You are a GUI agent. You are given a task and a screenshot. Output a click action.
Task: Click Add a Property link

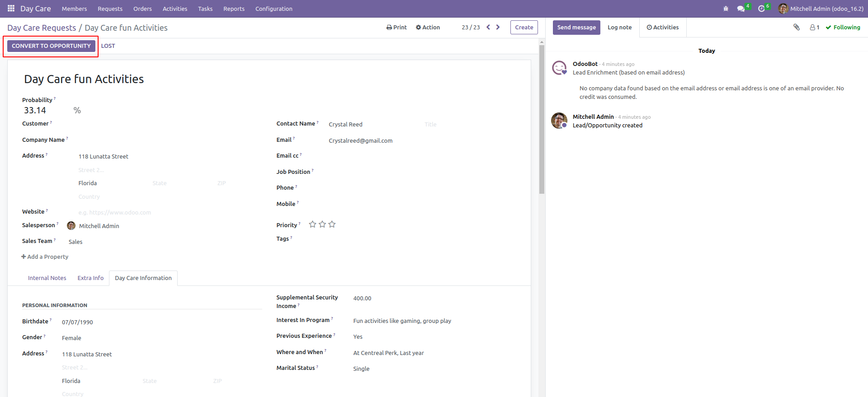[45, 257]
